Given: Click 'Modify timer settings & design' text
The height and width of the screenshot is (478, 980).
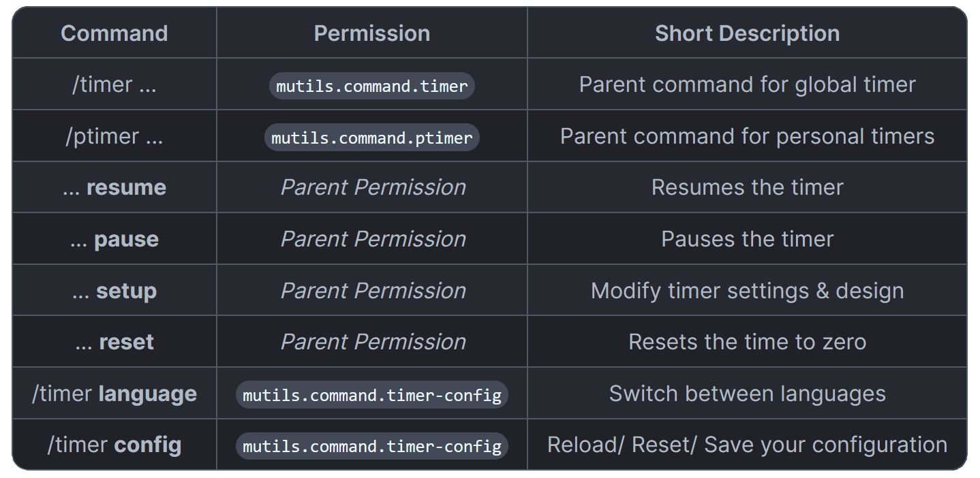Looking at the screenshot, I should click(747, 291).
